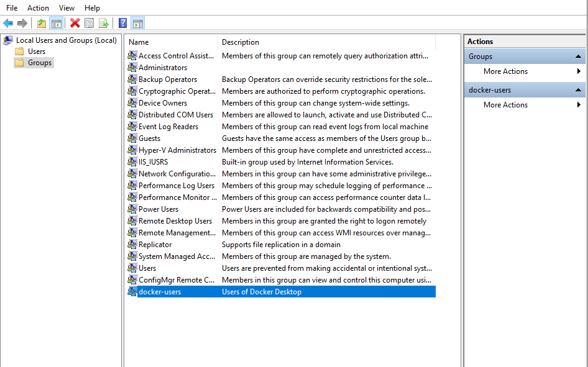Image resolution: width=588 pixels, height=367 pixels.
Task: Select the Users folder in the tree
Action: tap(37, 52)
